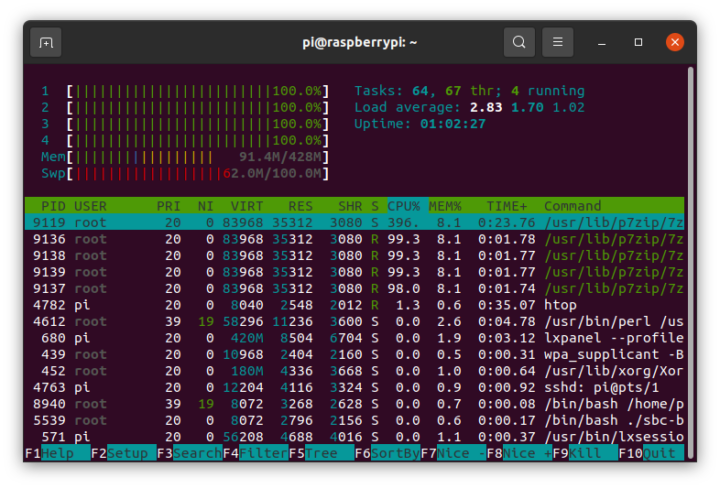The height and width of the screenshot is (488, 720).
Task: Select the /usr/lib/xorg/Xor process row
Action: [354, 371]
